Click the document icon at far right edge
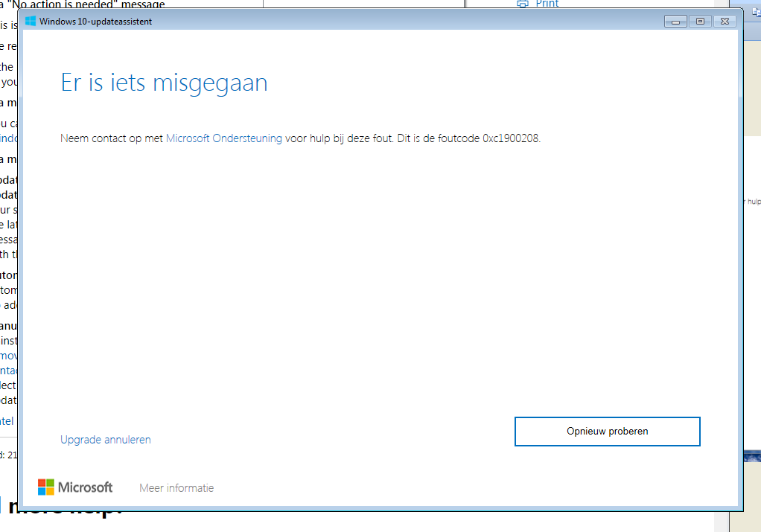 [755, 11]
